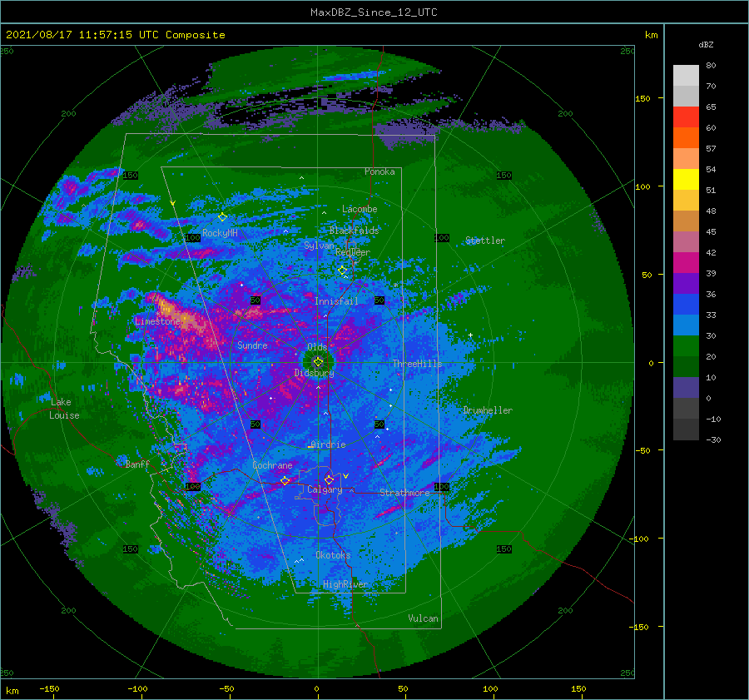
Task: Select the orange 57–60 dBZ legend swatch
Action: [x=686, y=138]
